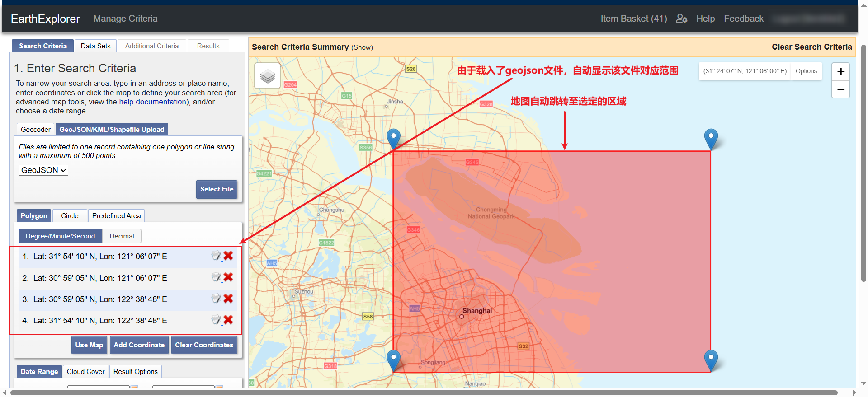Edit coordinate 3 with the pencil icon
Screen dimensions: 868x397
click(x=217, y=299)
